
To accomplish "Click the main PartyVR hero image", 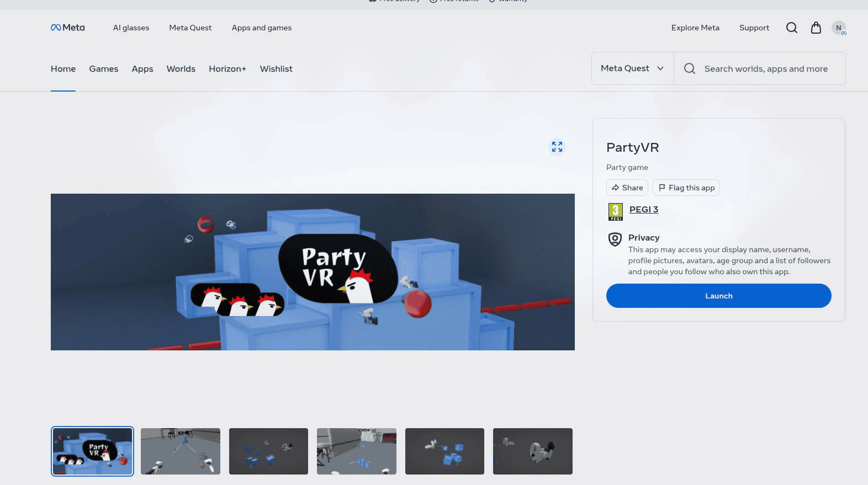I will 313,272.
